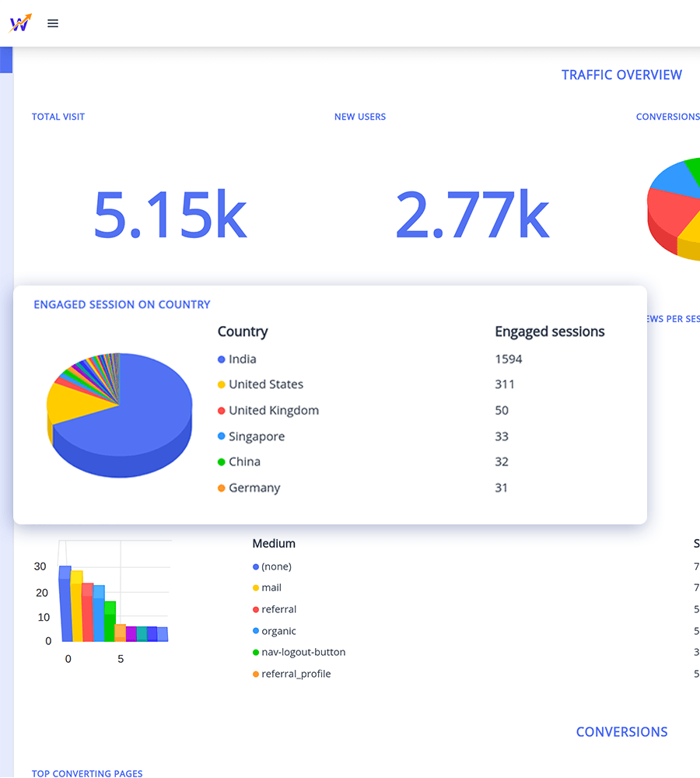
Task: Select the Traffic Overview heading
Action: pyautogui.click(x=621, y=75)
